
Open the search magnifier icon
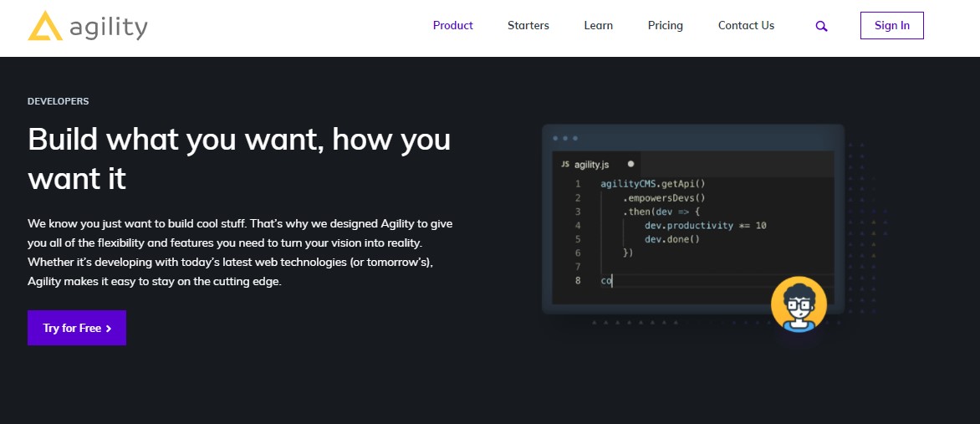[x=821, y=26]
